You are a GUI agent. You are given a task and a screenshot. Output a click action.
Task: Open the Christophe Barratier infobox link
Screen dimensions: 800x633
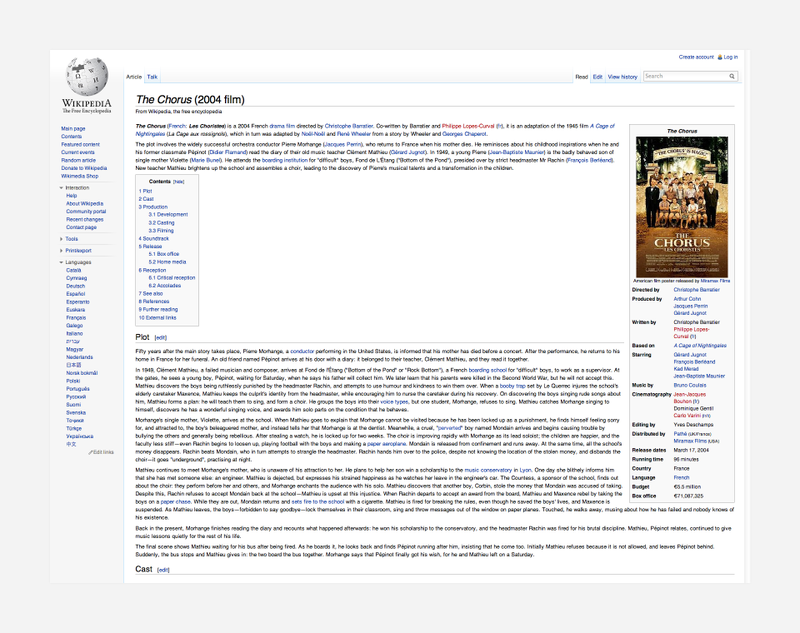pyautogui.click(x=696, y=290)
